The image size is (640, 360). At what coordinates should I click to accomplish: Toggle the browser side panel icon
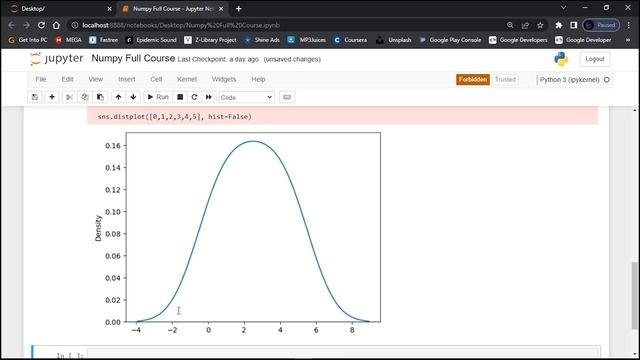click(x=573, y=25)
